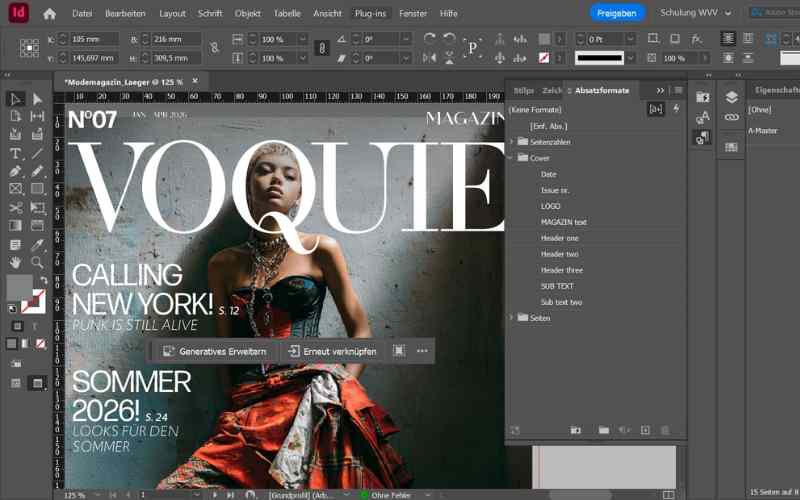
Task: Open rotation angle dropdown
Action: pyautogui.click(x=406, y=39)
